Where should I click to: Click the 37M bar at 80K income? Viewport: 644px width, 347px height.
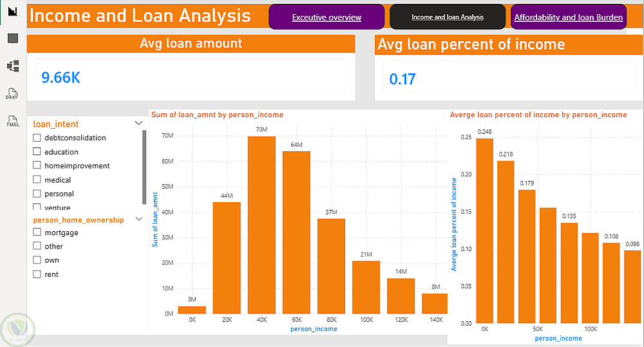332,266
